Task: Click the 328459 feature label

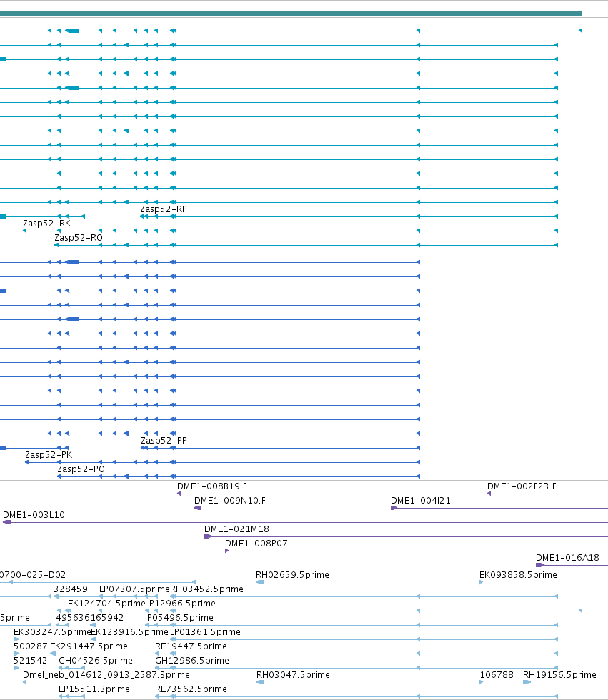Action: pos(71,589)
